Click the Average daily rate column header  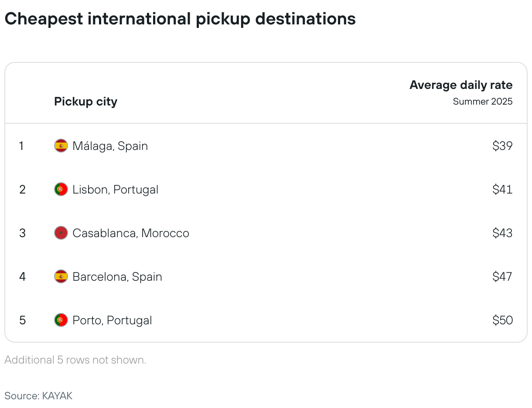click(x=461, y=85)
